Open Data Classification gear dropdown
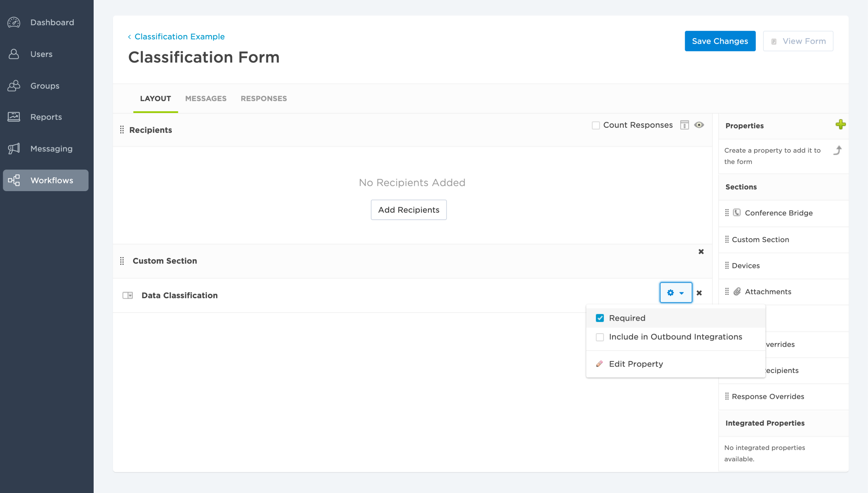 (x=675, y=293)
